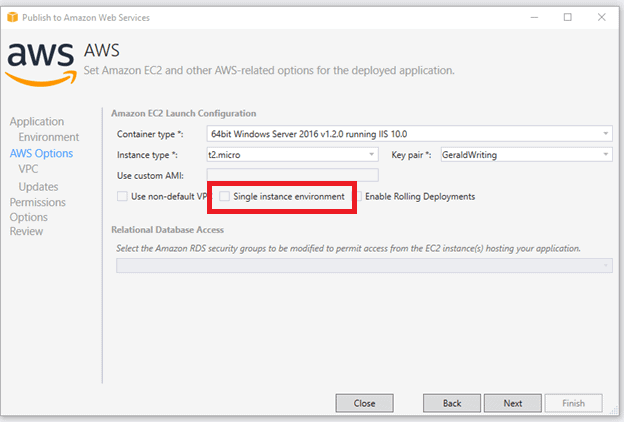Go to the Application step

[x=37, y=122]
